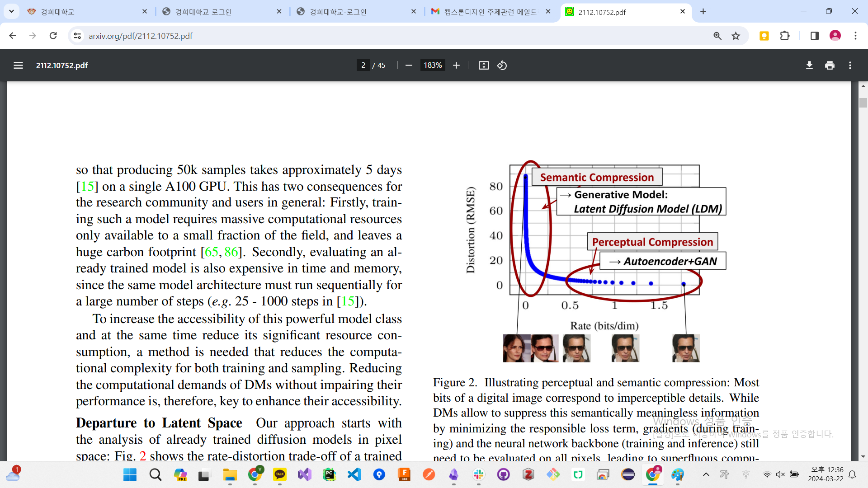Bookmark this page with star icon
The image size is (868, 488).
pyautogui.click(x=736, y=36)
